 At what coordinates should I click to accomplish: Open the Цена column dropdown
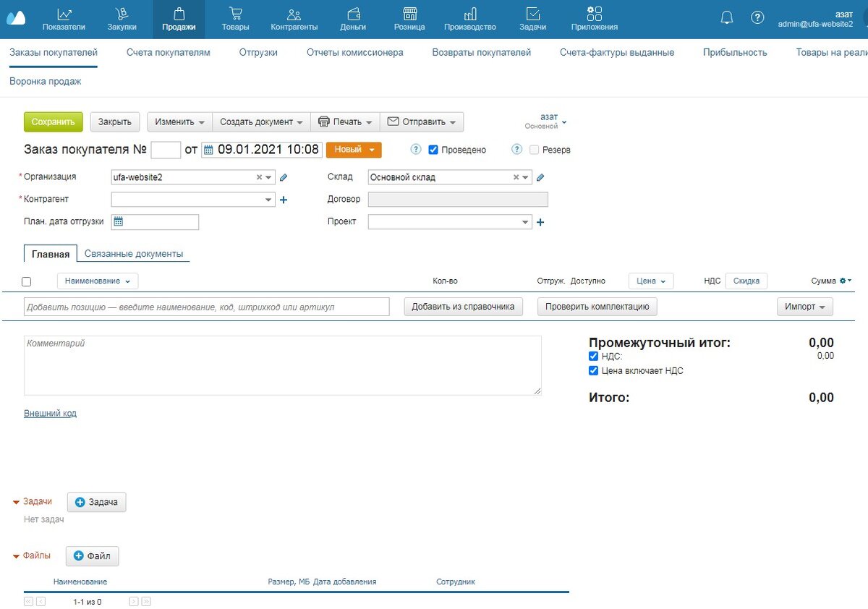tap(651, 281)
